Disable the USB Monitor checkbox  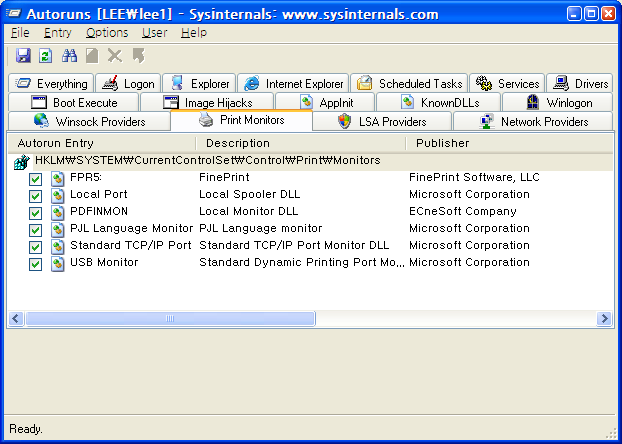pyautogui.click(x=35, y=264)
